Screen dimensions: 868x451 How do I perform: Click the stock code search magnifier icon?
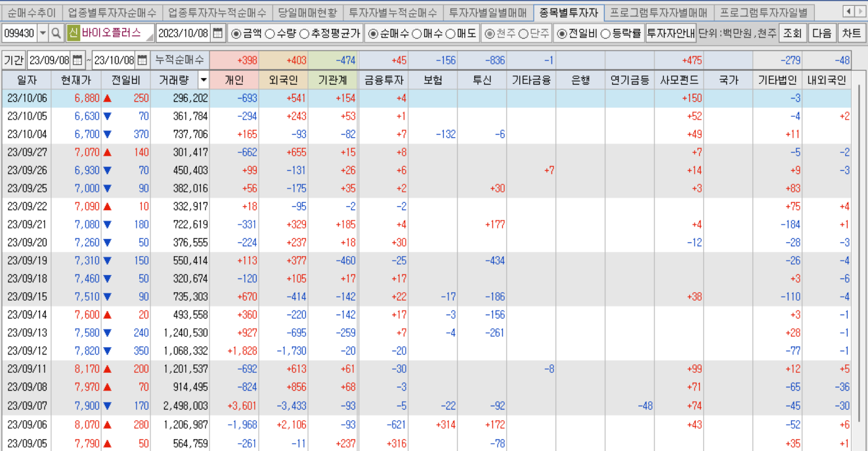coord(56,33)
